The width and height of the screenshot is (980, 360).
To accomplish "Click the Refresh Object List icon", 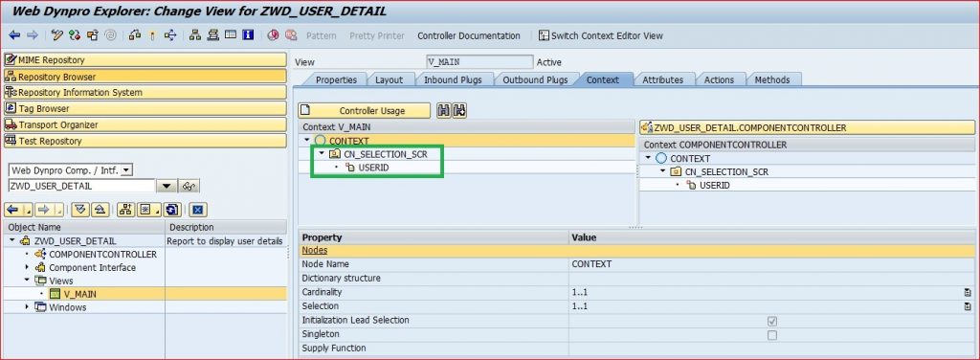I will [173, 210].
